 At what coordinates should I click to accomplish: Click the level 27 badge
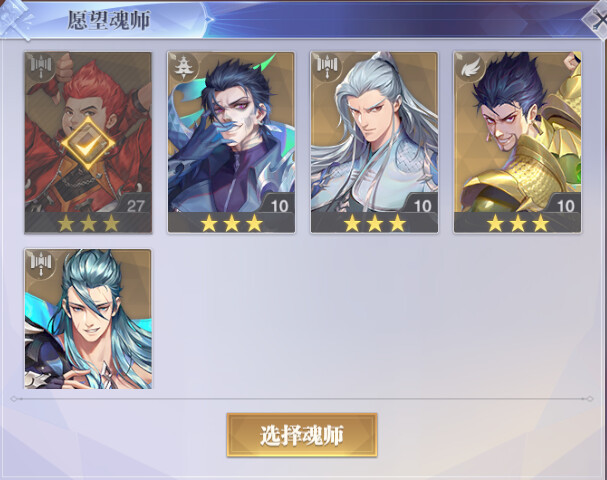click(x=135, y=205)
